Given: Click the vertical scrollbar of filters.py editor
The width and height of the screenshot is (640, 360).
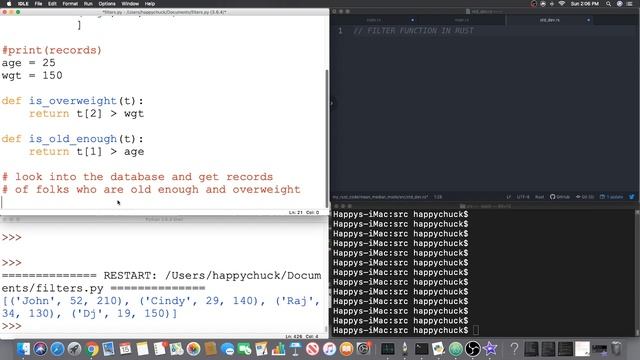Looking at the screenshot, I should (326, 139).
